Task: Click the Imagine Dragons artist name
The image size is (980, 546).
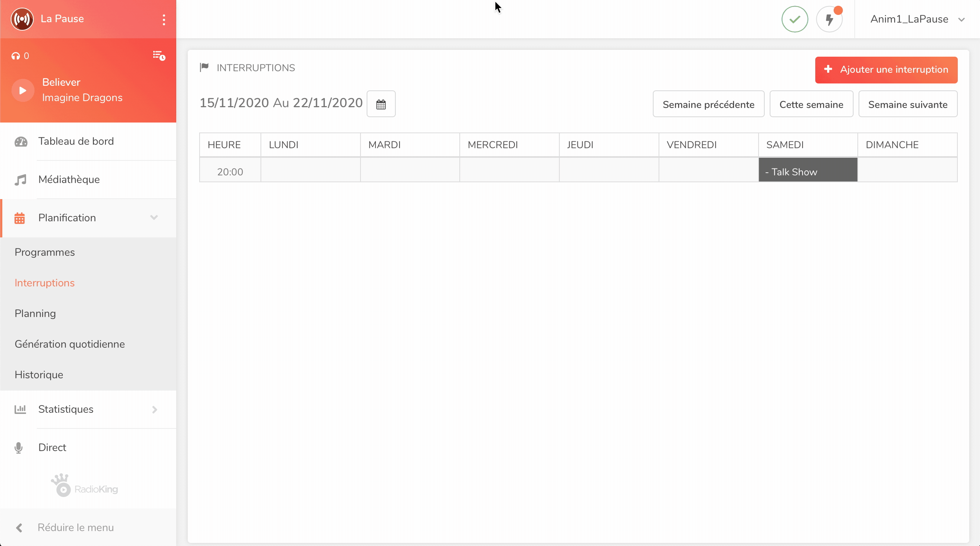Action: point(82,98)
